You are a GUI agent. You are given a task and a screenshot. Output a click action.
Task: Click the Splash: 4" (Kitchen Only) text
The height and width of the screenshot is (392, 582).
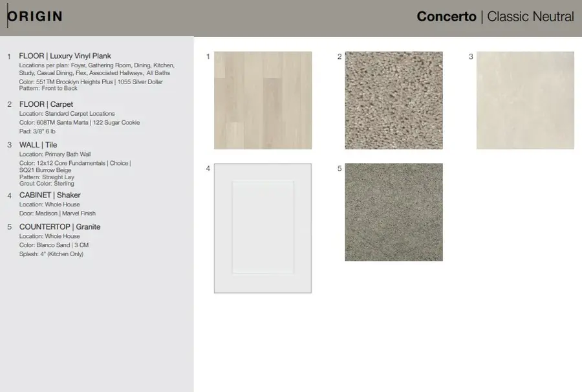[51, 254]
